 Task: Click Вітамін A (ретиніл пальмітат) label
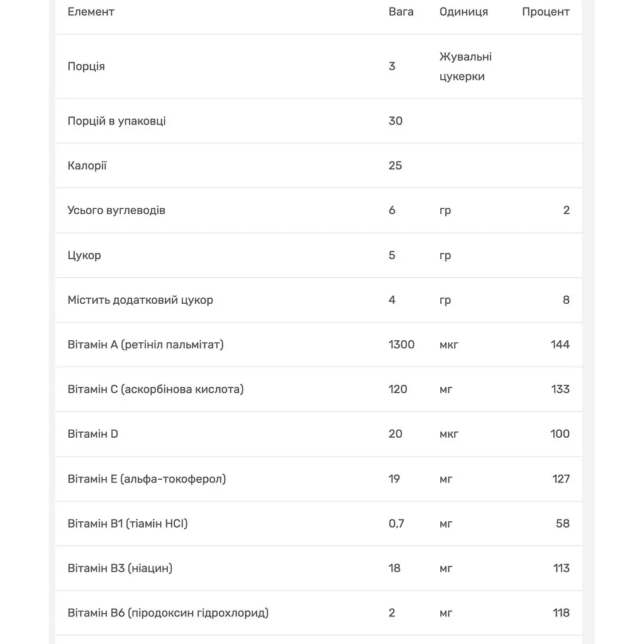[145, 345]
